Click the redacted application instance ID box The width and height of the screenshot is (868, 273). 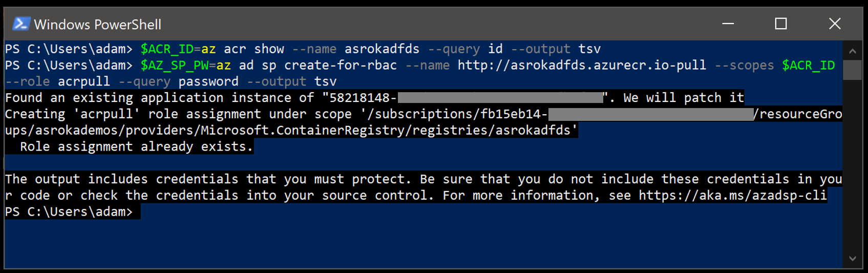pyautogui.click(x=500, y=98)
